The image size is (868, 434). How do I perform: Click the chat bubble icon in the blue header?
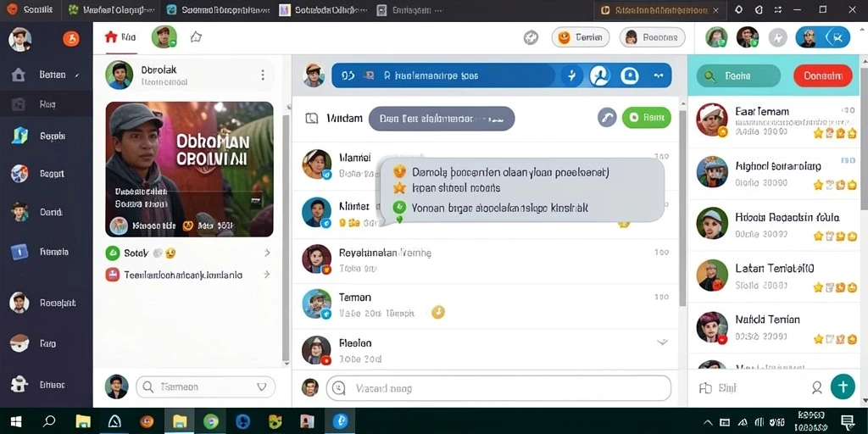[630, 75]
